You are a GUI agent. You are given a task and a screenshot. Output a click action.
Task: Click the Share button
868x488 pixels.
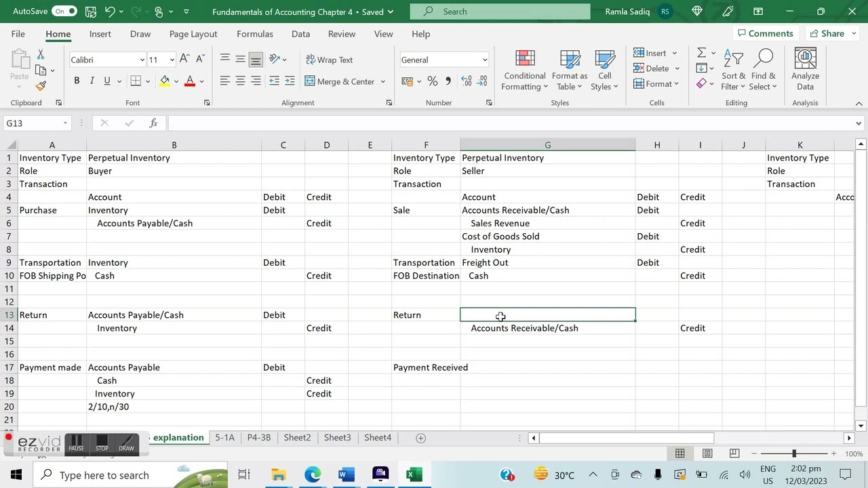826,33
